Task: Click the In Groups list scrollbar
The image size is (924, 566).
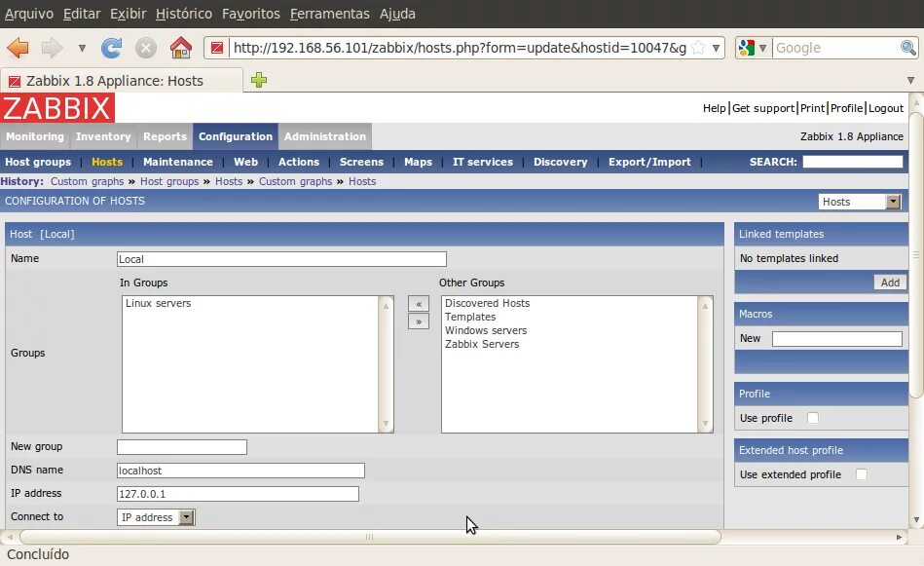Action: (386, 364)
